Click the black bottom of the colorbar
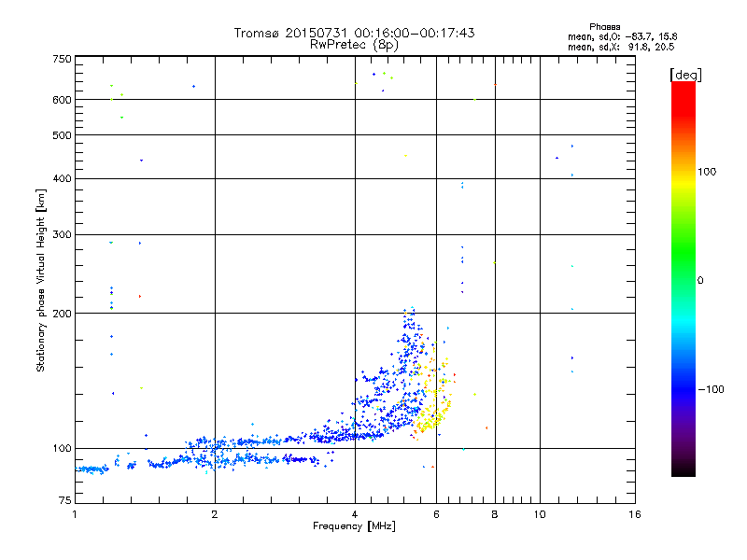 684,469
